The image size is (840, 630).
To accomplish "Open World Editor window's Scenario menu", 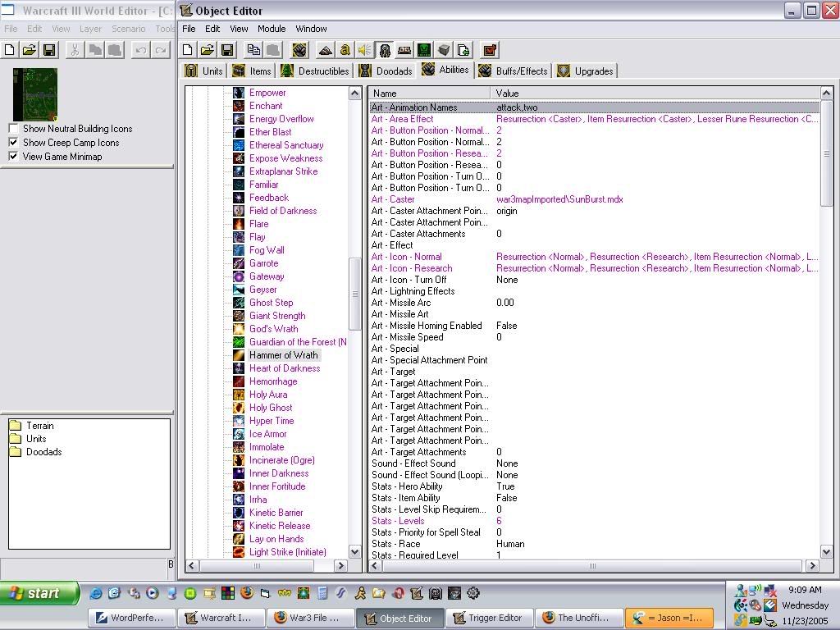I will click(129, 29).
